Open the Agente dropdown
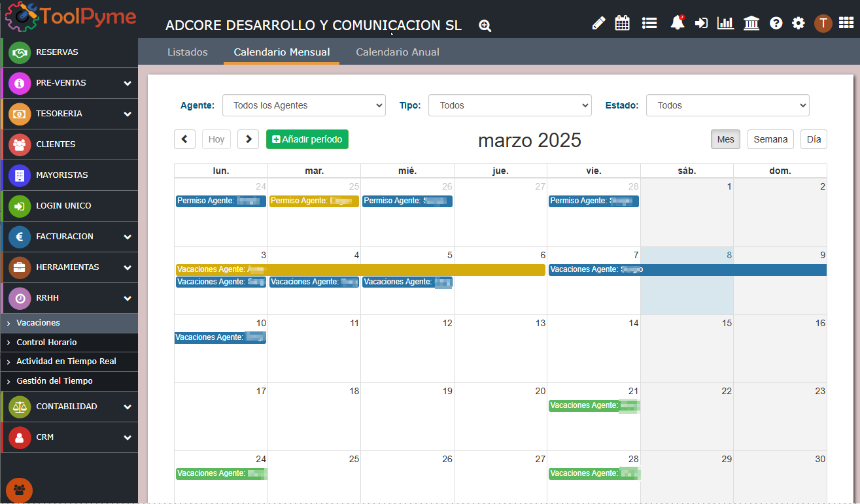The width and height of the screenshot is (860, 504). tap(304, 105)
